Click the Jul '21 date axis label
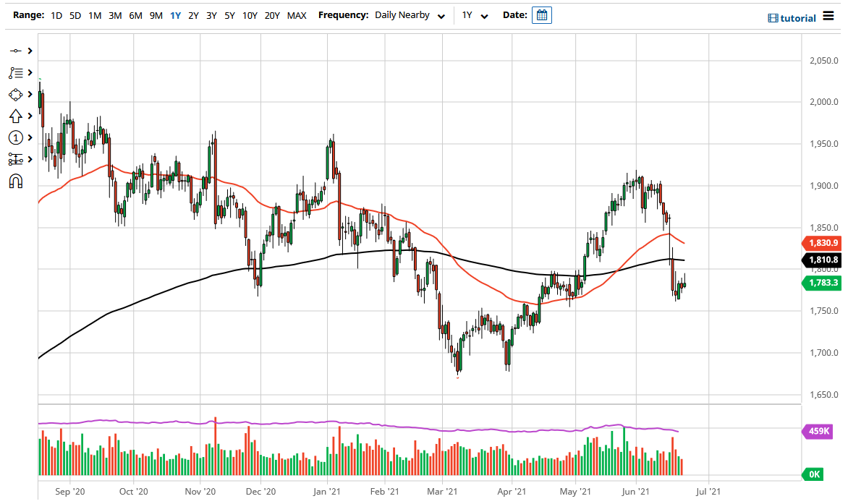848x504 pixels. (708, 492)
